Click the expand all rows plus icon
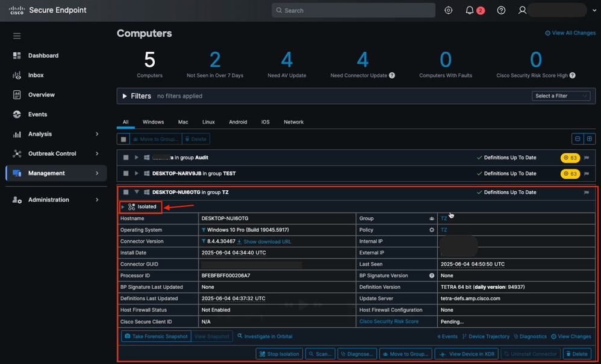This screenshot has width=601, height=364. tap(590, 138)
